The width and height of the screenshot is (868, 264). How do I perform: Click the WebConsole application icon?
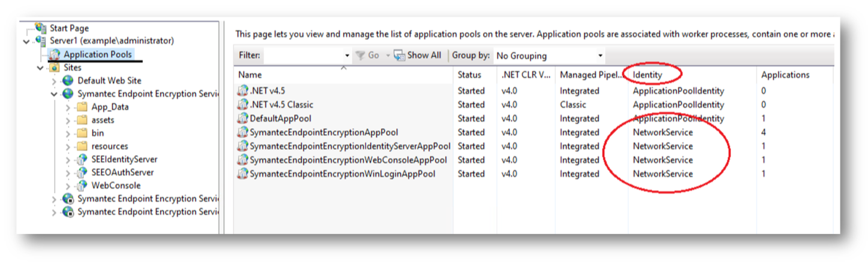(x=82, y=186)
